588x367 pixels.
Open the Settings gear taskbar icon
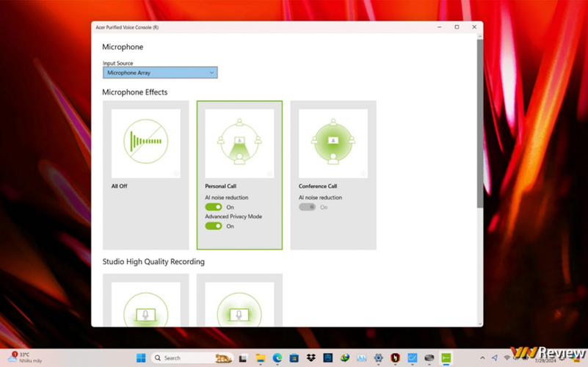378,358
